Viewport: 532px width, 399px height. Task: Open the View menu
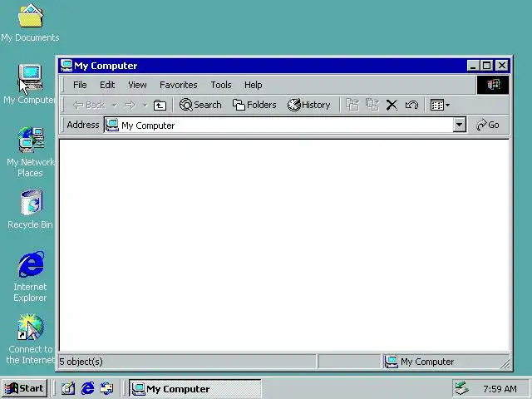pyautogui.click(x=137, y=85)
